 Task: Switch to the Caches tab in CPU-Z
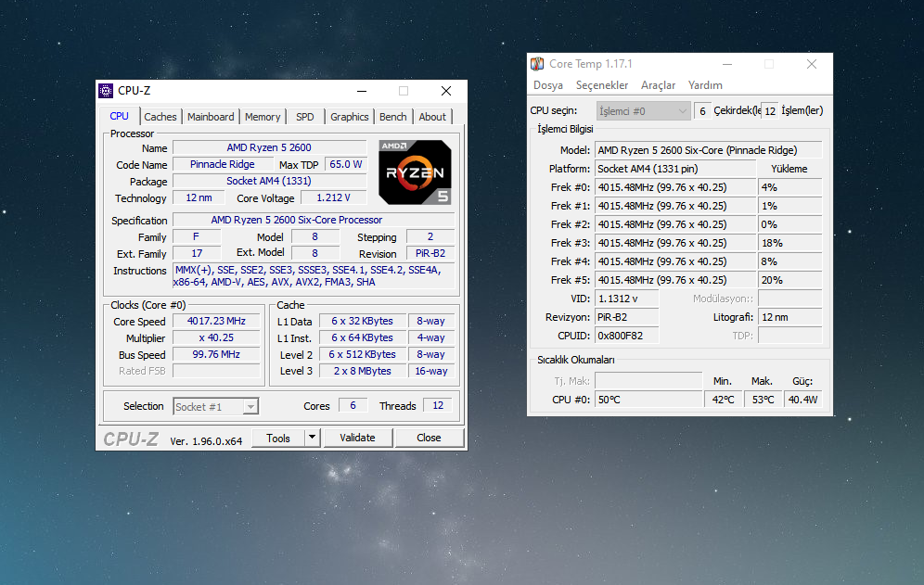(160, 117)
